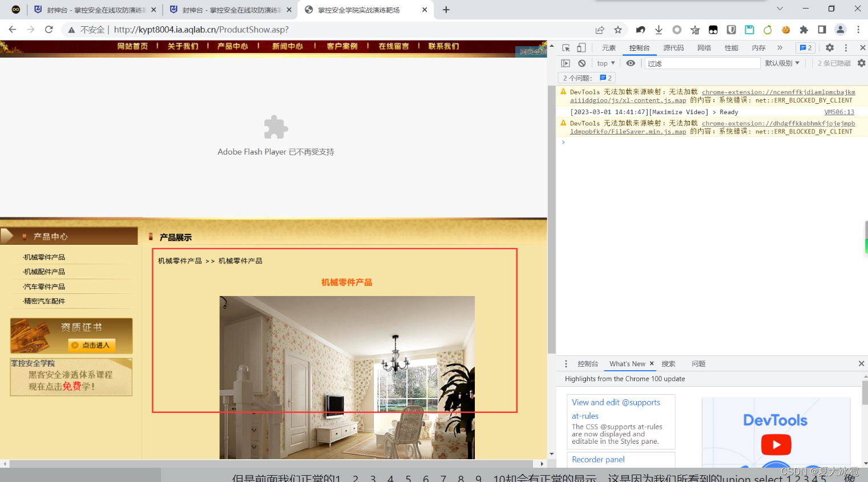
Task: Open the 在线留言 navigation menu item
Action: click(x=394, y=46)
